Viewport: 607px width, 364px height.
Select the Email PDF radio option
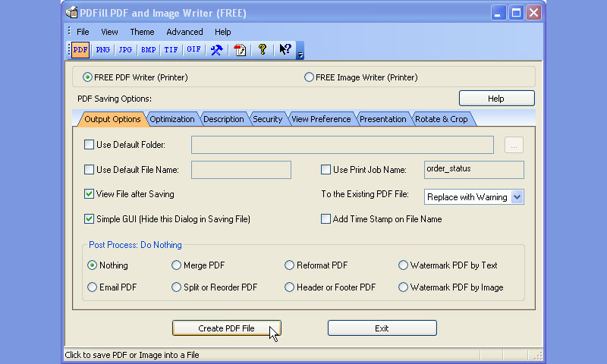[x=92, y=287]
